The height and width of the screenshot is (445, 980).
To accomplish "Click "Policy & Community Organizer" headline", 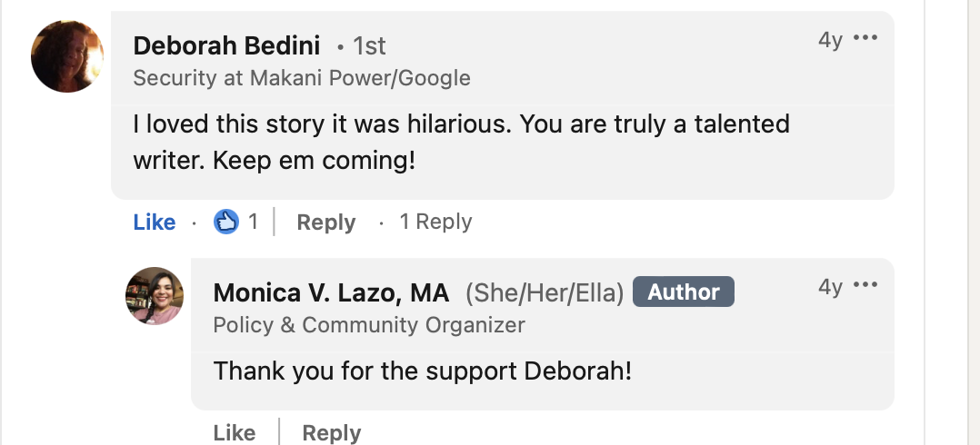I will coord(369,324).
